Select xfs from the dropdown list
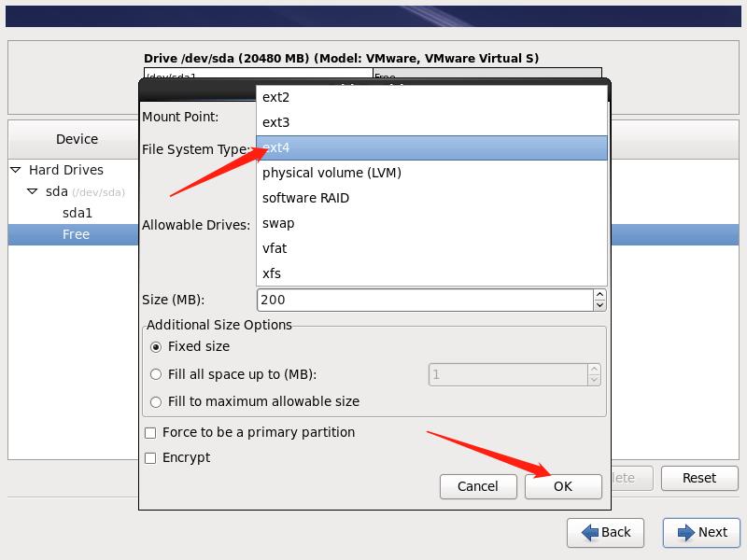 click(x=431, y=273)
